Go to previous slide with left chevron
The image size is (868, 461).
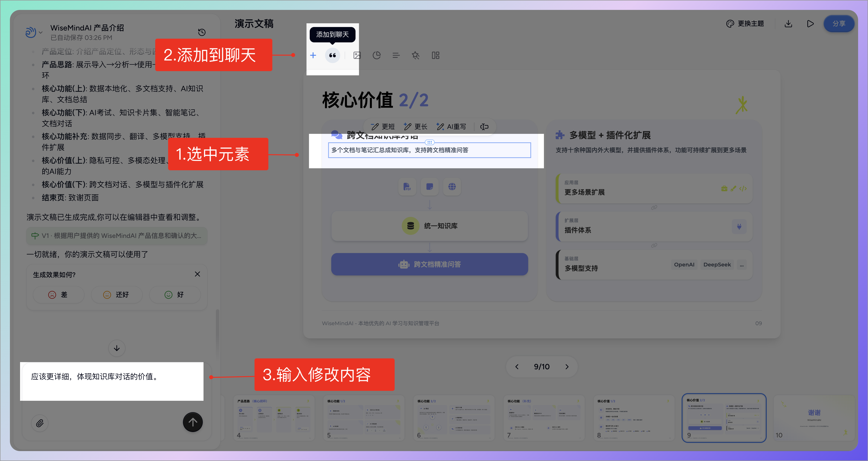point(517,367)
